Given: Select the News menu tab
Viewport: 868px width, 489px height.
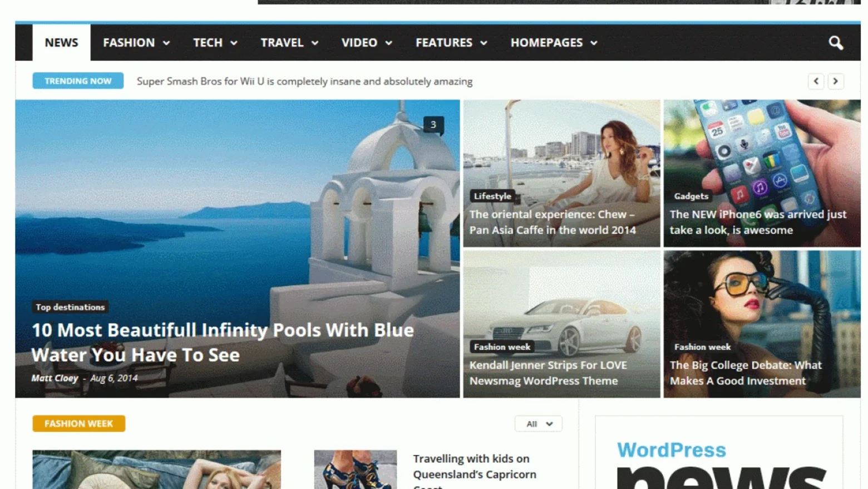Looking at the screenshot, I should (61, 42).
